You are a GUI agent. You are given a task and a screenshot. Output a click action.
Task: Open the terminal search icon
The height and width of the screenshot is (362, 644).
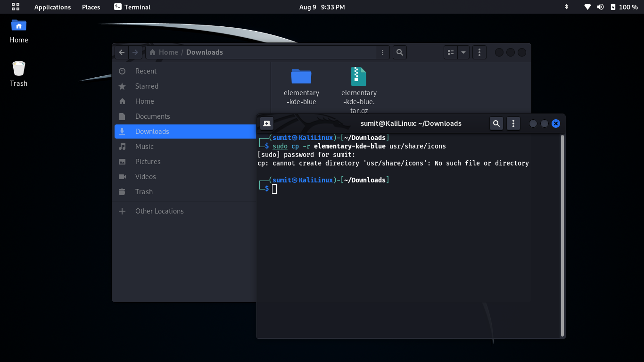coord(496,123)
